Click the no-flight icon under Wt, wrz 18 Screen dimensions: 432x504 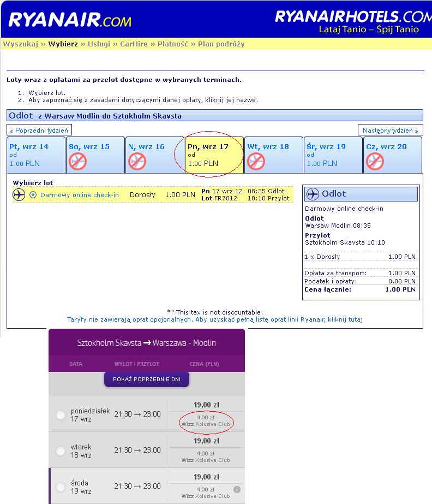(x=256, y=161)
